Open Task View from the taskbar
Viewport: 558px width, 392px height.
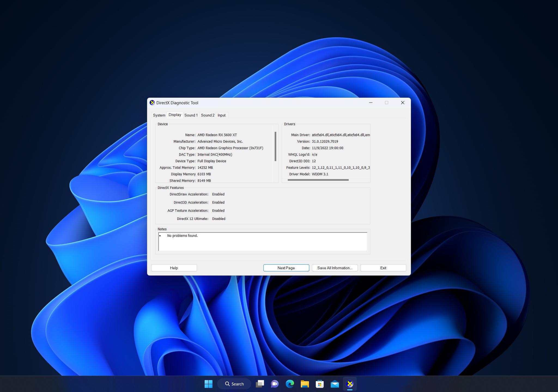point(260,384)
